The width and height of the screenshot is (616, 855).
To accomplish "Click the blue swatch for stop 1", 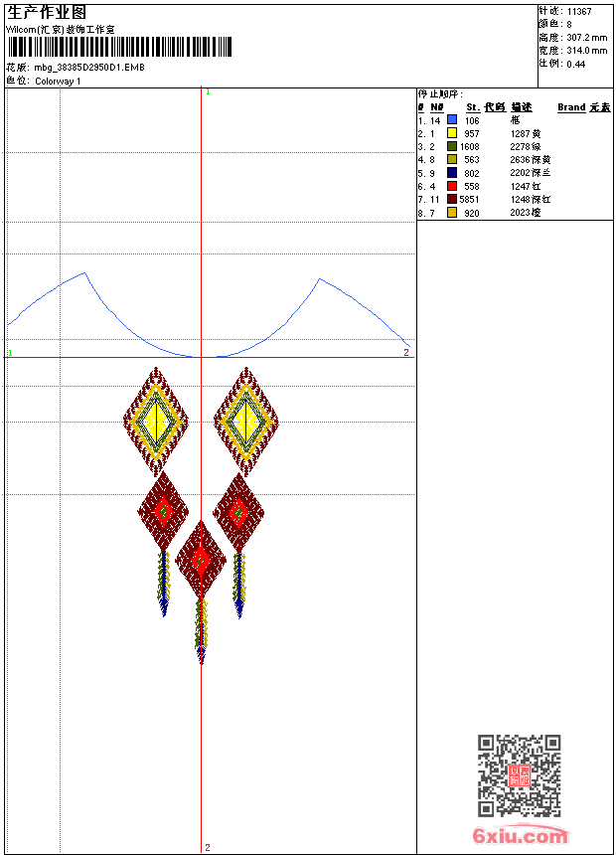I will coord(452,119).
